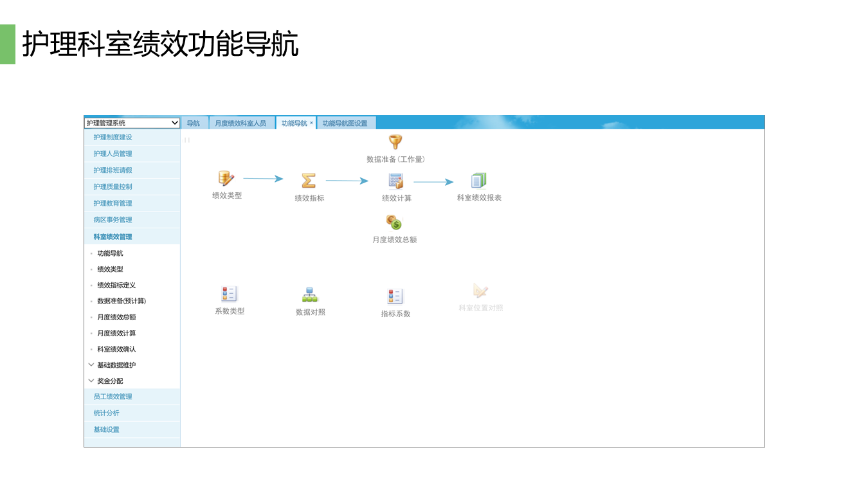
Task: Click the 科室绩效报表 label
Action: 479,197
